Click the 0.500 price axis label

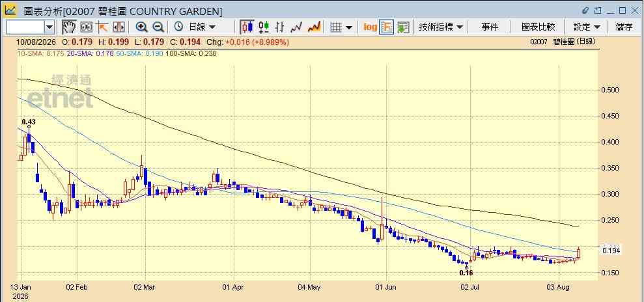(611, 90)
